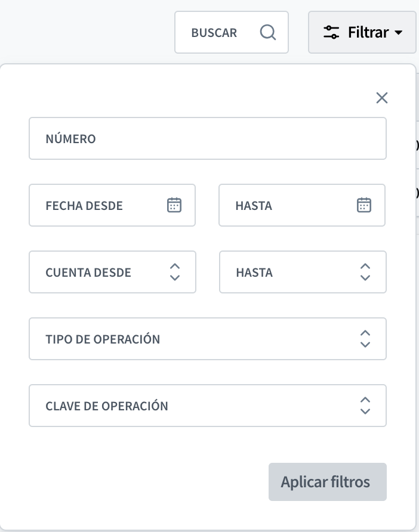Focus the Número input field
The image size is (419, 532).
point(208,138)
